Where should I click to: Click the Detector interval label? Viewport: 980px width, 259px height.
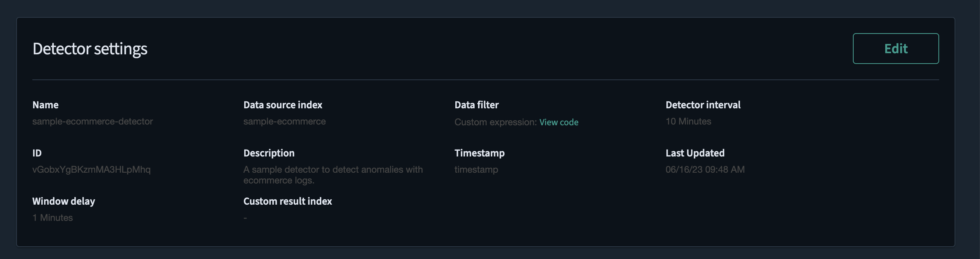click(703, 105)
